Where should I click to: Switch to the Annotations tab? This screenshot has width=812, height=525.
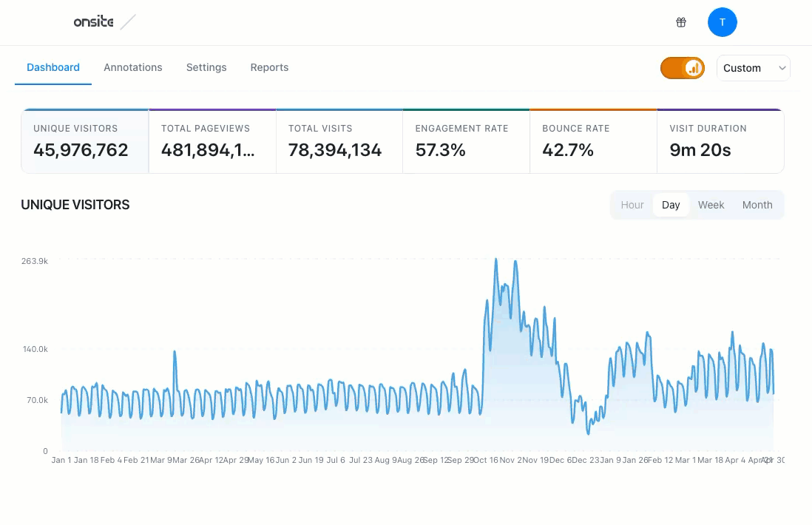click(x=133, y=67)
